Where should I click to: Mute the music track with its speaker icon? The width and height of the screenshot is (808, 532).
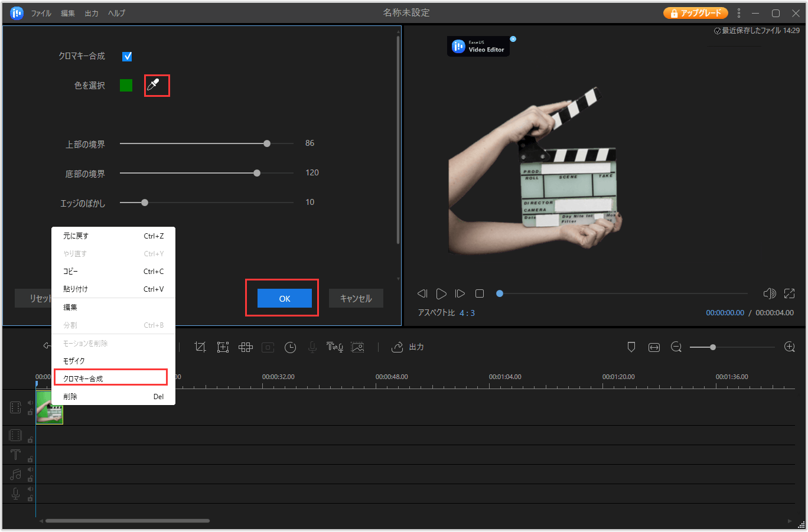30,470
